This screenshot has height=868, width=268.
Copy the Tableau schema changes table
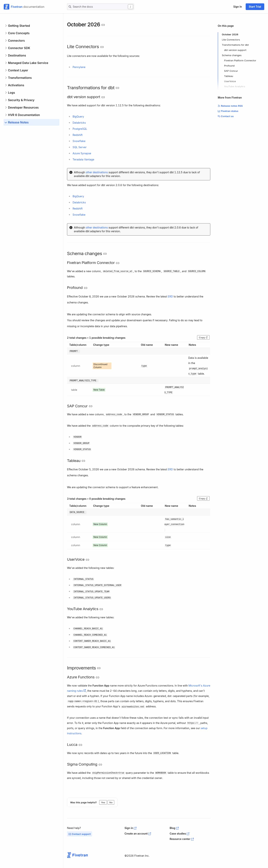[x=203, y=498]
